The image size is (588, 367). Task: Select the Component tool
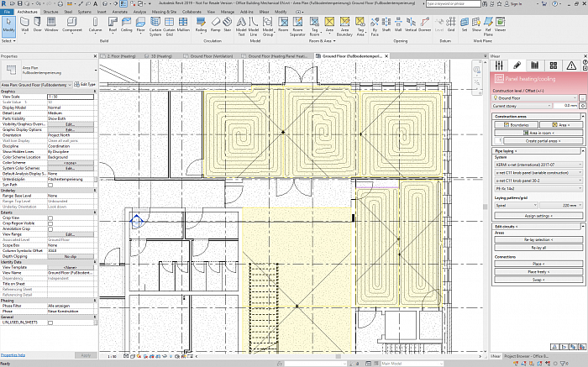pos(72,24)
